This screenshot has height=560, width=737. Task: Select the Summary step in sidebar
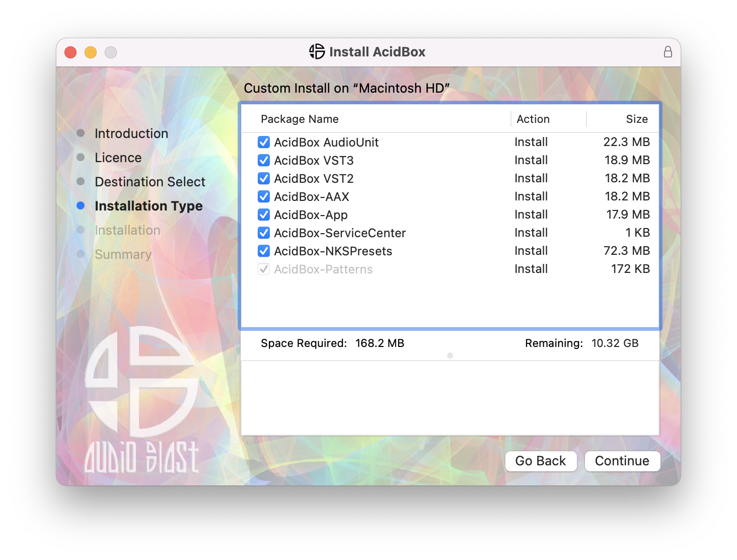pos(123,254)
